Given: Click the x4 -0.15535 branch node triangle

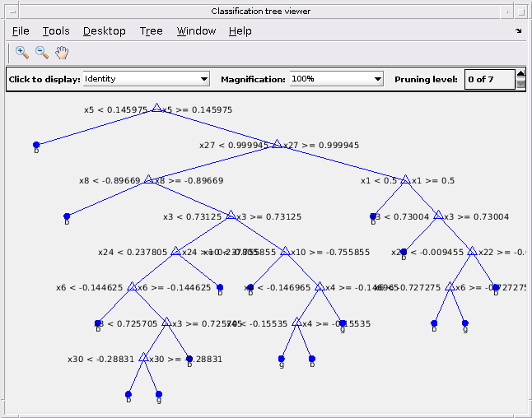Looking at the screenshot, I should [x=296, y=322].
